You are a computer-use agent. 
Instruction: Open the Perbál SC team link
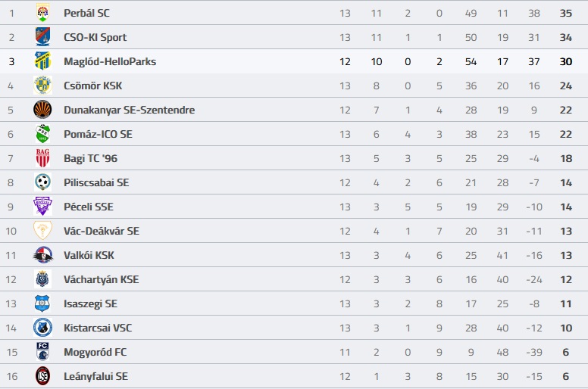(86, 13)
